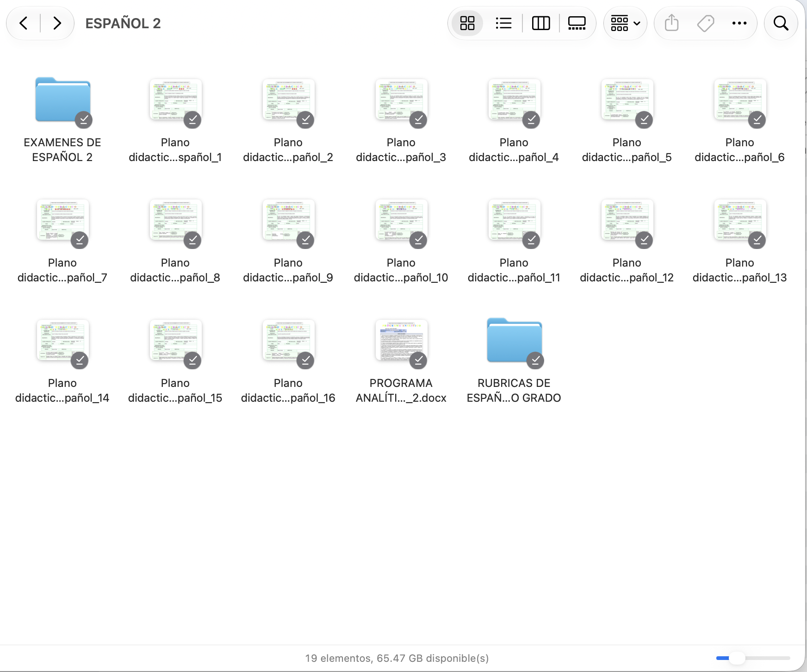Go back to the previous folder

pyautogui.click(x=24, y=23)
